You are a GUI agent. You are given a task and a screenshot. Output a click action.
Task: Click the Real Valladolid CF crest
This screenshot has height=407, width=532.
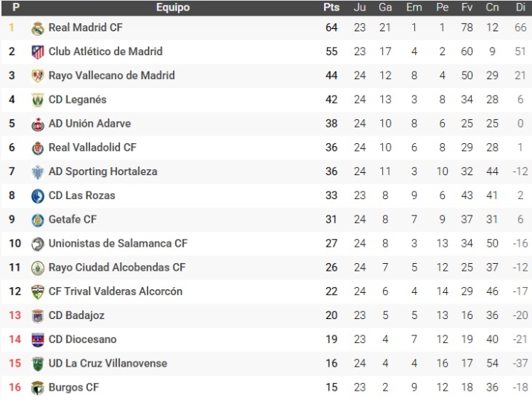38,148
